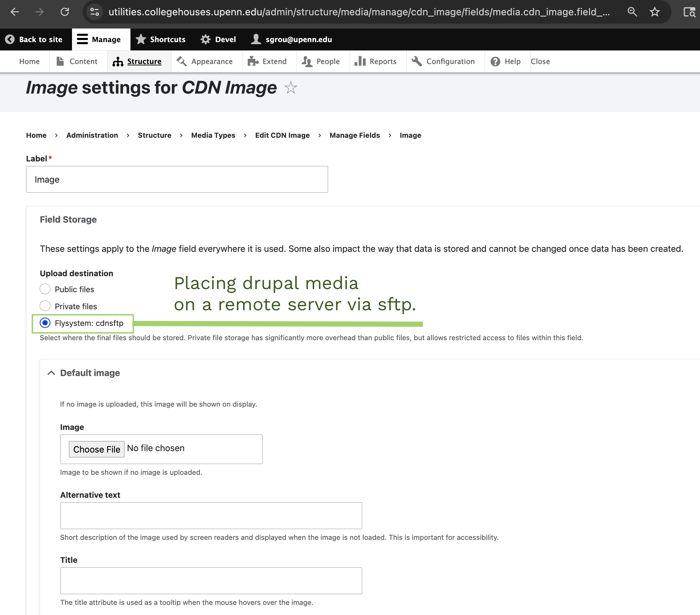Viewport: 700px width, 615px height.
Task: Click the Manage hamburger icon
Action: click(x=82, y=39)
